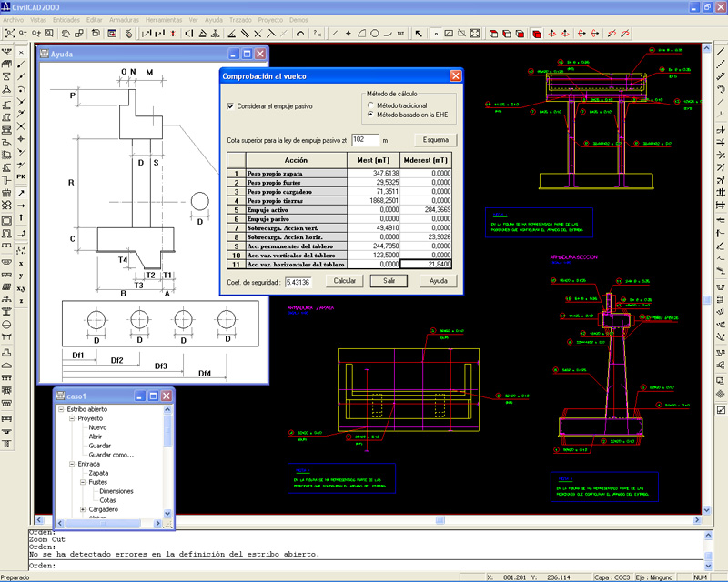Select the circle drawing tool
The height and width of the screenshot is (582, 728).
tap(375, 34)
